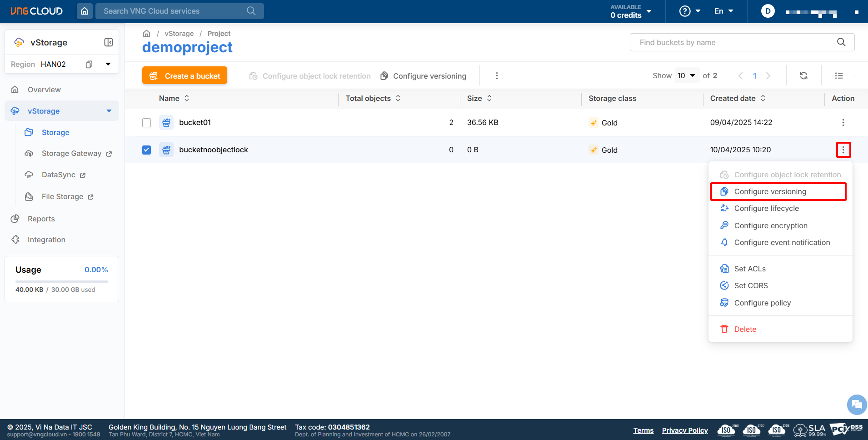Expand the Region dropdown arrow
Viewport: 868px width, 440px height.
[108, 64]
